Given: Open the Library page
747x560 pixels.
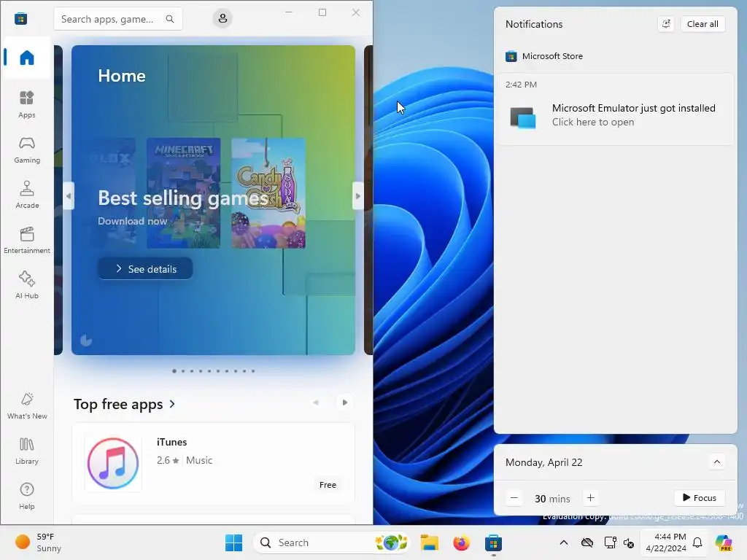Looking at the screenshot, I should tap(27, 451).
